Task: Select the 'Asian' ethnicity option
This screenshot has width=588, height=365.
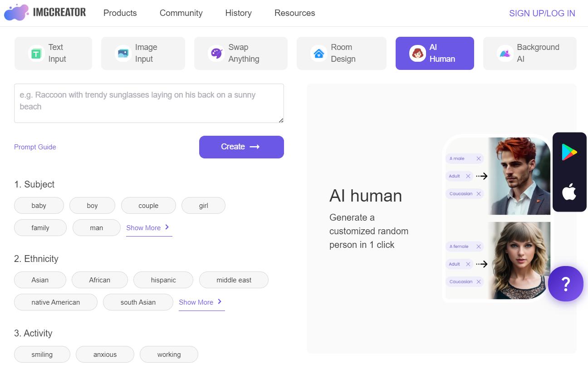Action: [40, 280]
